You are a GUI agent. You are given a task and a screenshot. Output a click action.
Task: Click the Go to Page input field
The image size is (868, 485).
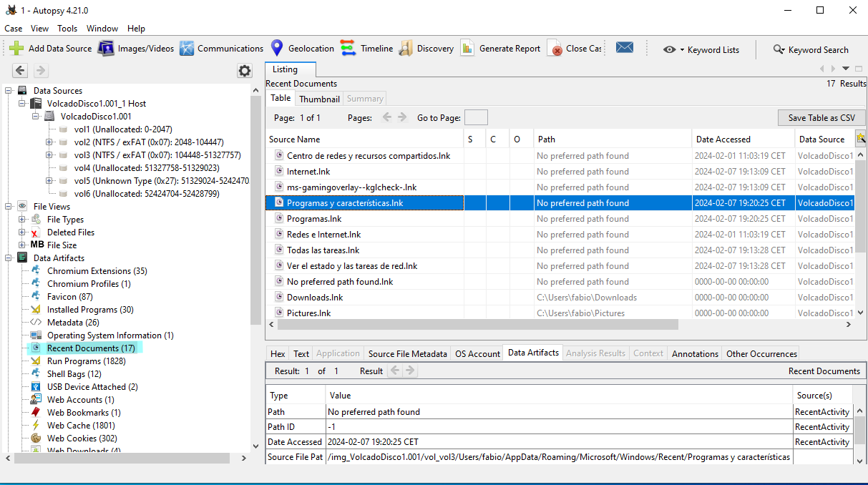click(x=476, y=118)
